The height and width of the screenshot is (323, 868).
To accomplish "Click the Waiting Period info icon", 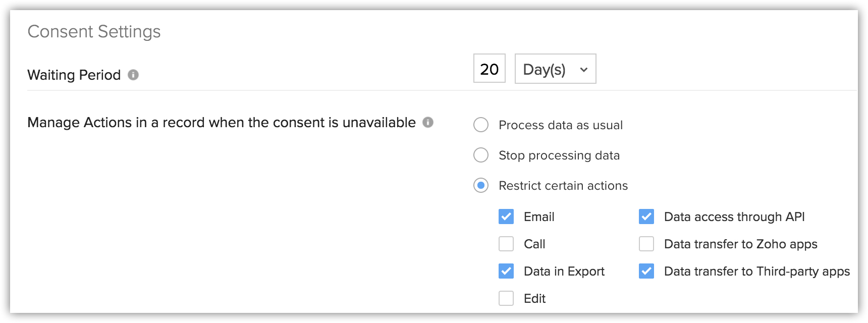I will (133, 75).
